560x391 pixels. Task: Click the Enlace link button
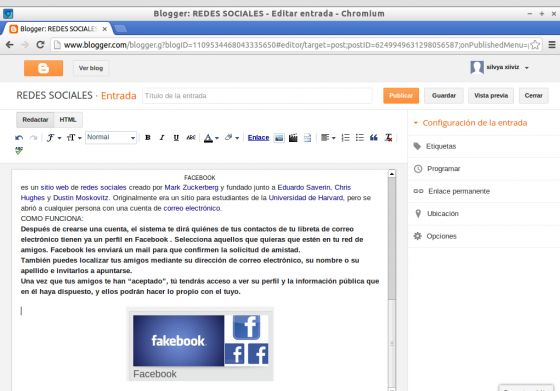point(258,138)
